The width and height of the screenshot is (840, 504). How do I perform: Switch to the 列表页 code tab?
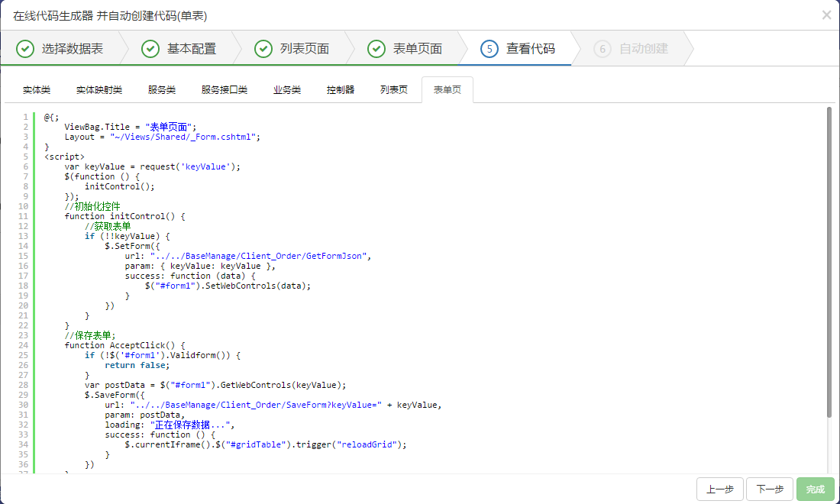(x=394, y=89)
